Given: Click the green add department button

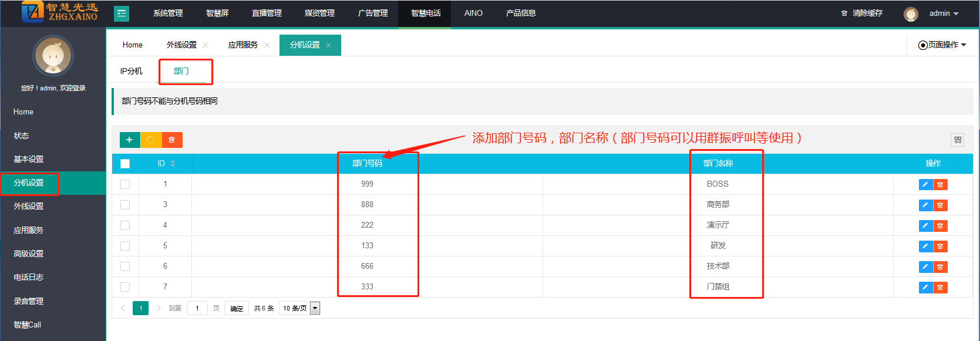Looking at the screenshot, I should [x=129, y=140].
